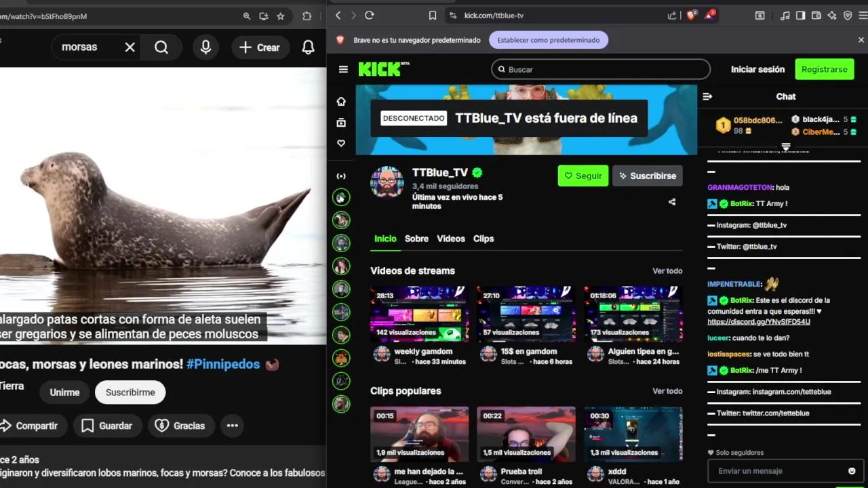Open the 'weekly gamdom' stream video thumbnail
Screen dimensions: 868x488
pos(419,313)
